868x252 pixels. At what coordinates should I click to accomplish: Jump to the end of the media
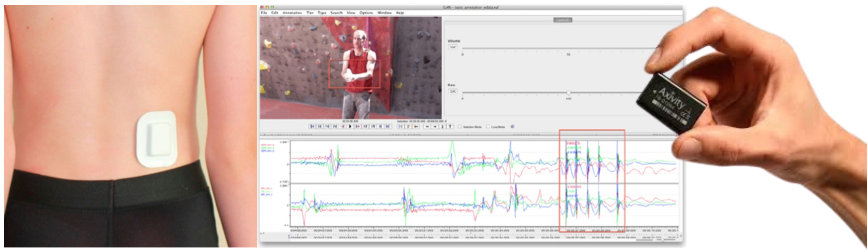point(388,126)
